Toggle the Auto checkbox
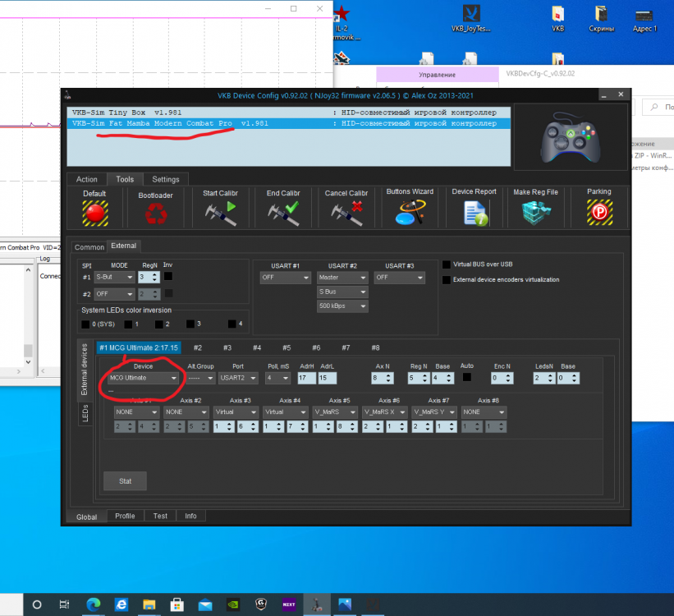The width and height of the screenshot is (674, 616). pyautogui.click(x=467, y=377)
